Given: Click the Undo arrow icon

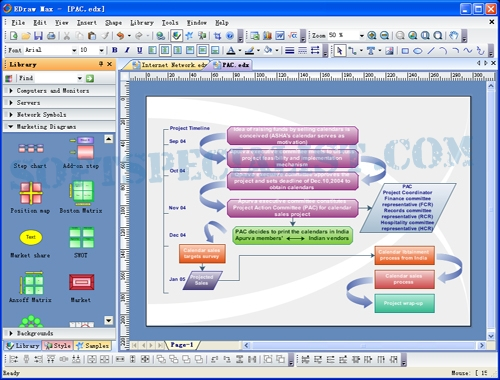Looking at the screenshot, I should tap(120, 35).
